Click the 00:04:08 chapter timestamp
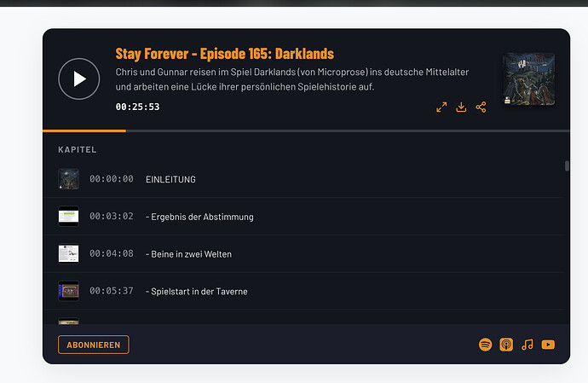The height and width of the screenshot is (383, 588). [112, 254]
